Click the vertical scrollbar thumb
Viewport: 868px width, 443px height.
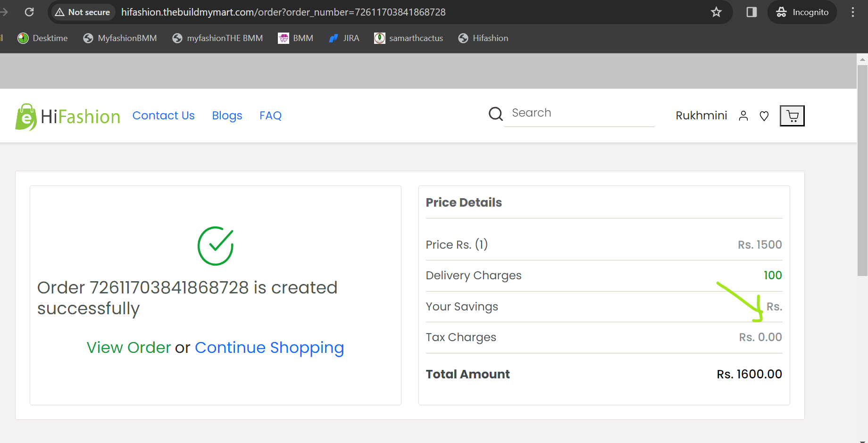tap(862, 170)
